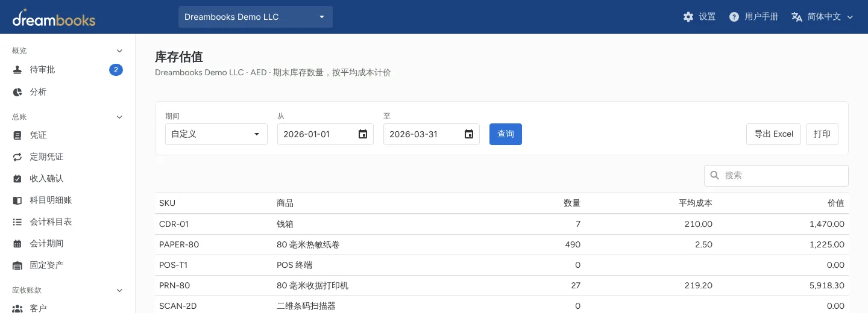Click the quantity 490

(x=573, y=244)
